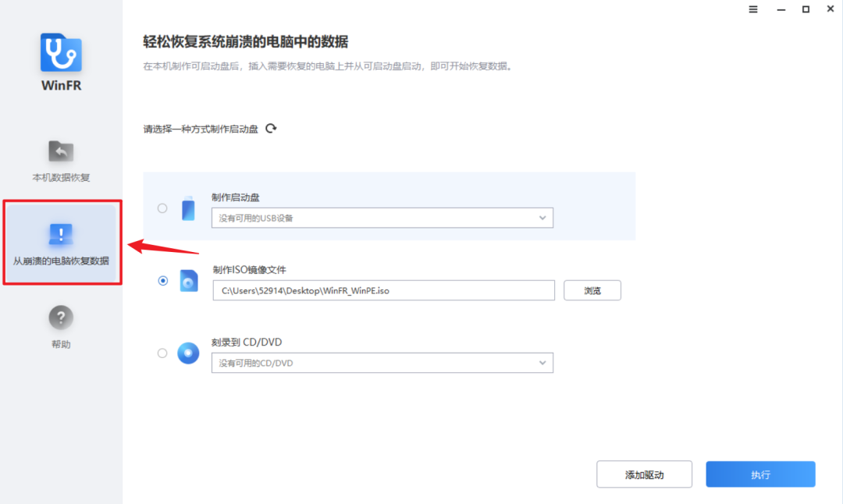This screenshot has width=843, height=504.
Task: Open the hamburger menu at top right
Action: coord(752,9)
